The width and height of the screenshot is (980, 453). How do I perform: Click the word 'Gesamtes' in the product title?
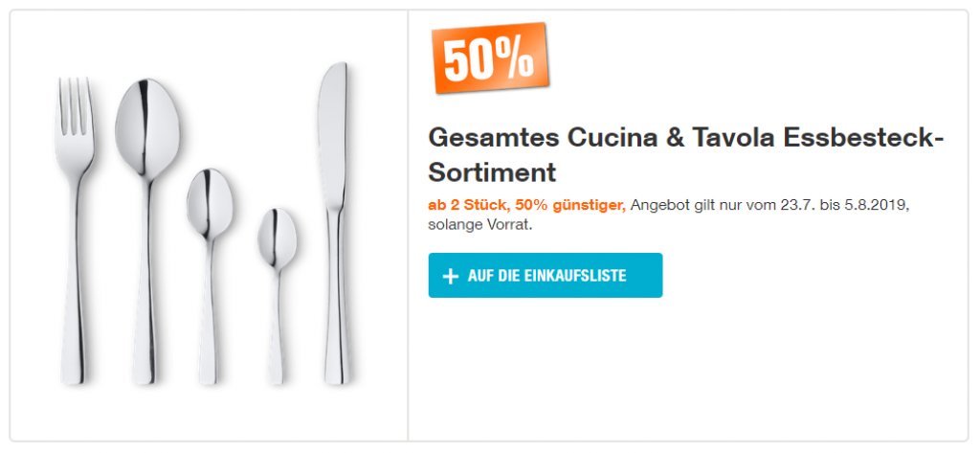tap(479, 138)
